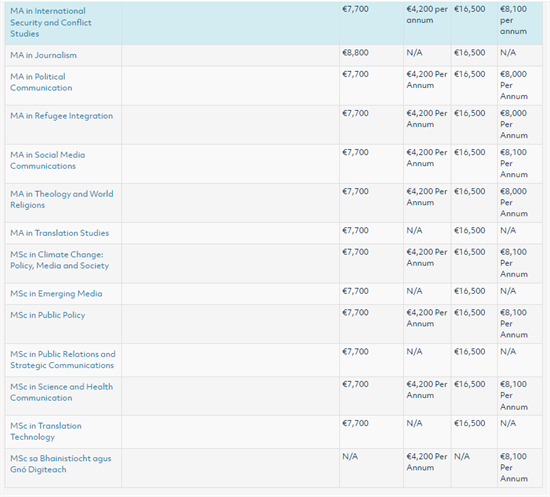Viewport: 550px width, 497px height.
Task: Click €16,500 fee in MA in Journalism row
Action: coord(469,53)
